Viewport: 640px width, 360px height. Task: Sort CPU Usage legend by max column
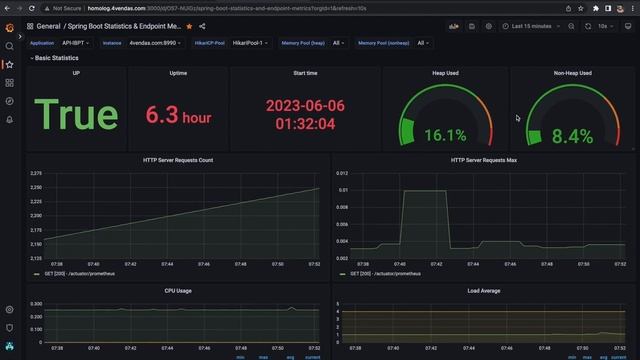[x=263, y=357]
